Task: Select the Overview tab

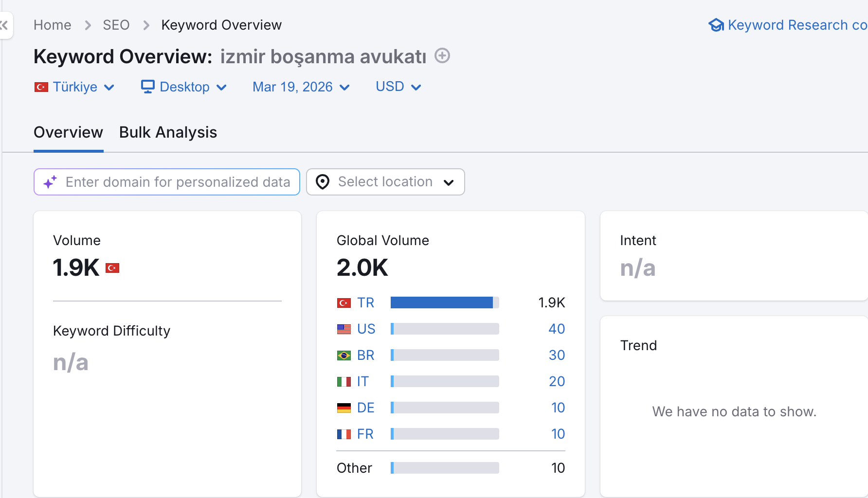Action: 68,132
